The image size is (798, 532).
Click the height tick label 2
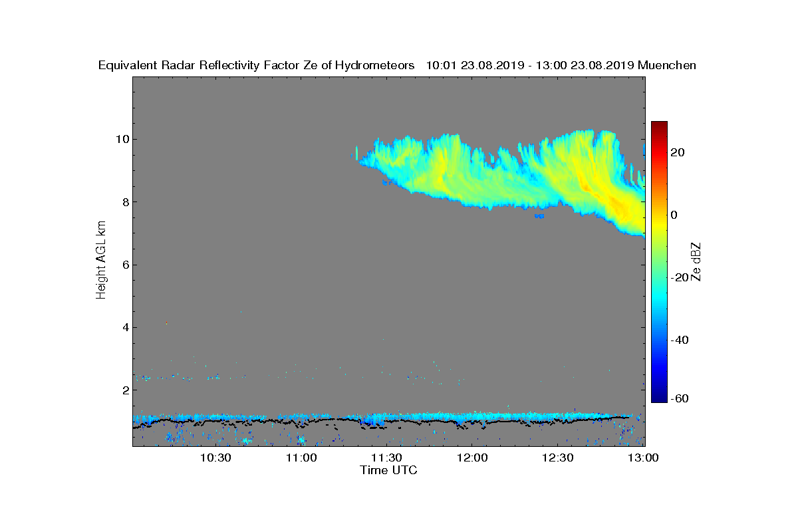point(124,390)
